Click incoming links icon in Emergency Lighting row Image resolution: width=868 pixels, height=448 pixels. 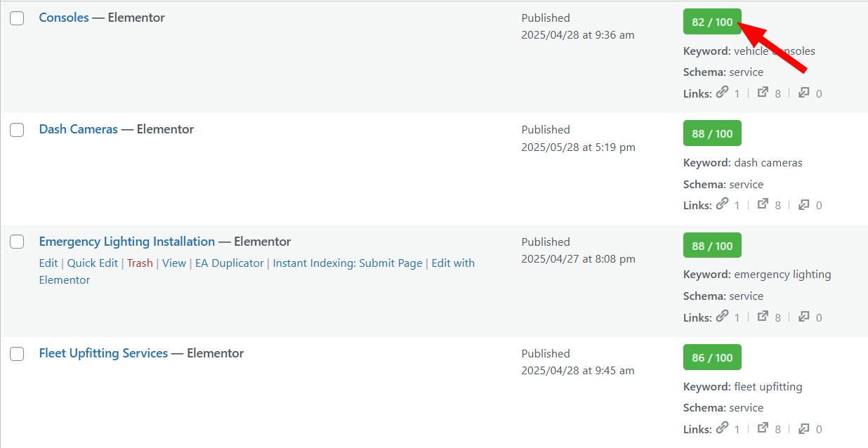803,316
